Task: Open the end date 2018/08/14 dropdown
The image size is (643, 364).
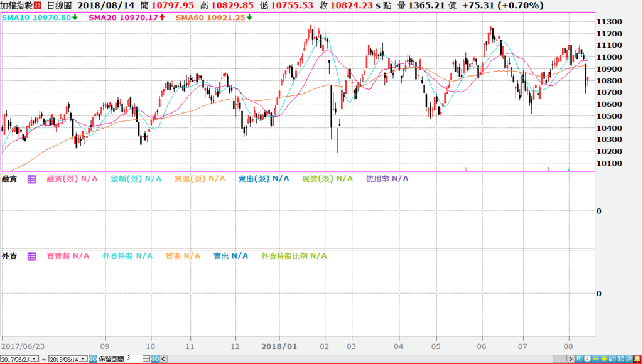Action: (x=83, y=359)
